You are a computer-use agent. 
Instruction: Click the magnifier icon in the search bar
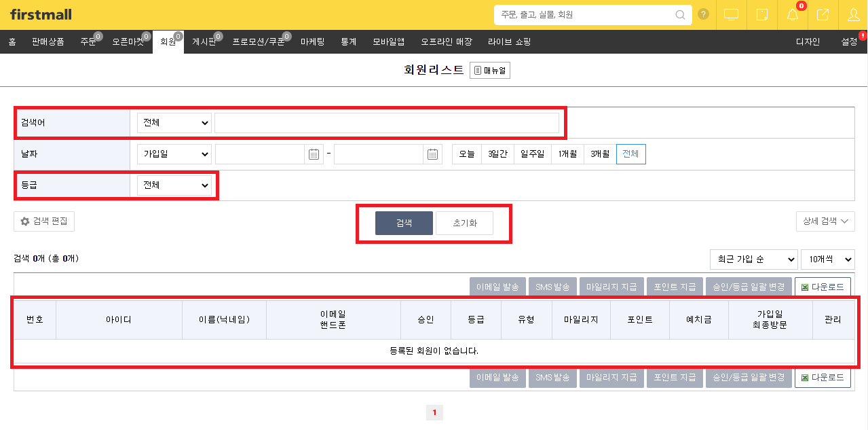click(679, 14)
